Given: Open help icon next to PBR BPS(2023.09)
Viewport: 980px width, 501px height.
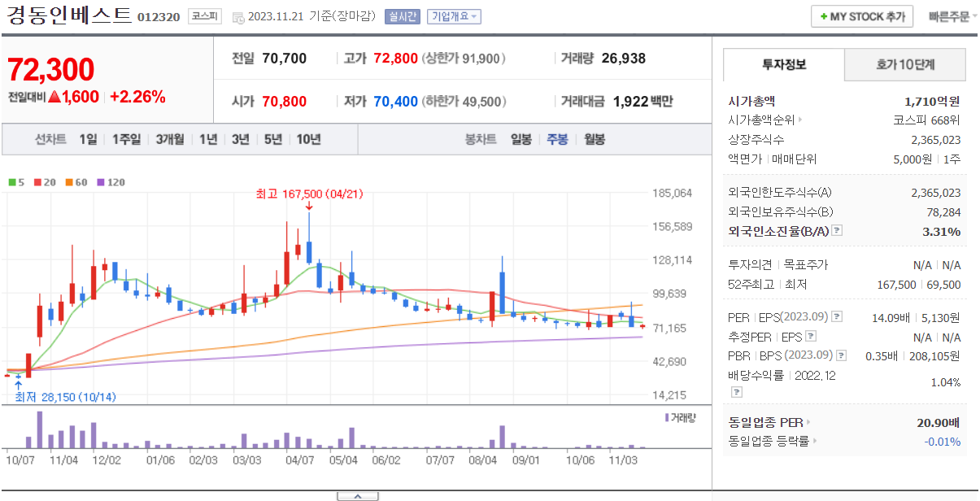Looking at the screenshot, I should 841,355.
